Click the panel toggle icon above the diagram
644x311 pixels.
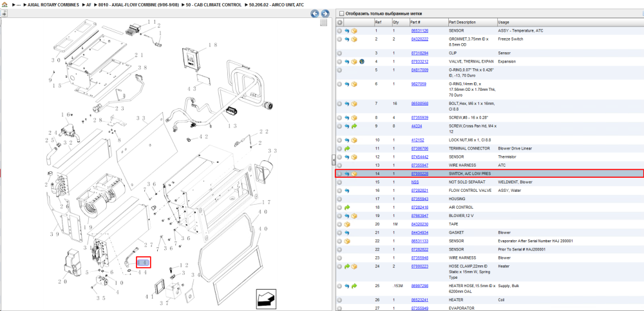tap(4, 14)
